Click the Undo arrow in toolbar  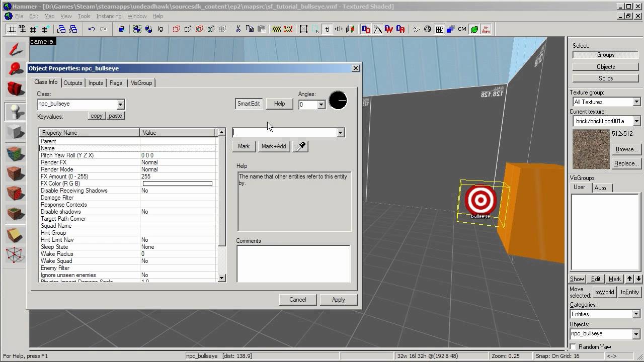point(91,29)
